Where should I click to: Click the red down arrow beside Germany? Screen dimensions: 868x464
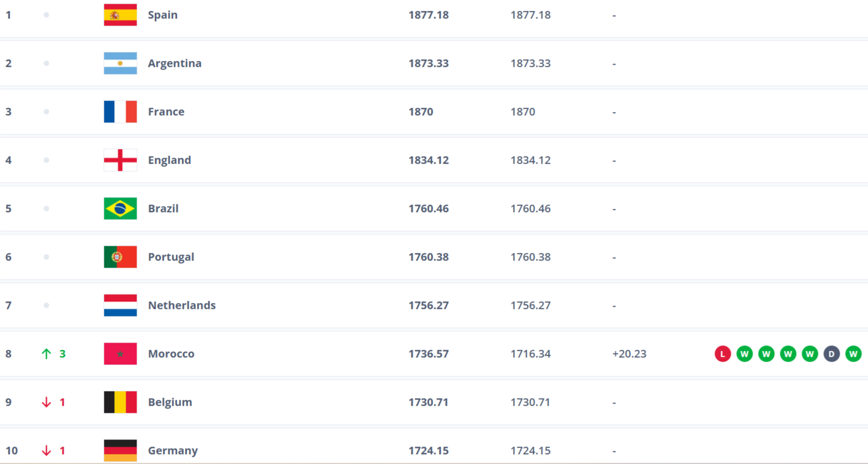(46, 450)
